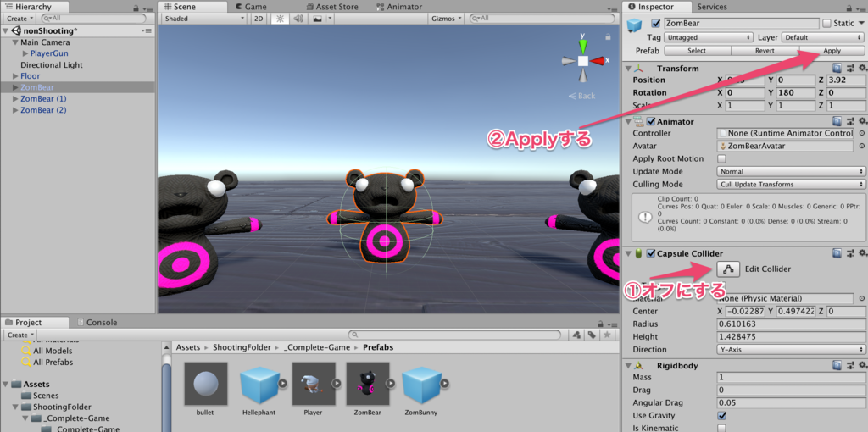
Task: Open Tag dropdown showing Untagged
Action: [x=709, y=37]
